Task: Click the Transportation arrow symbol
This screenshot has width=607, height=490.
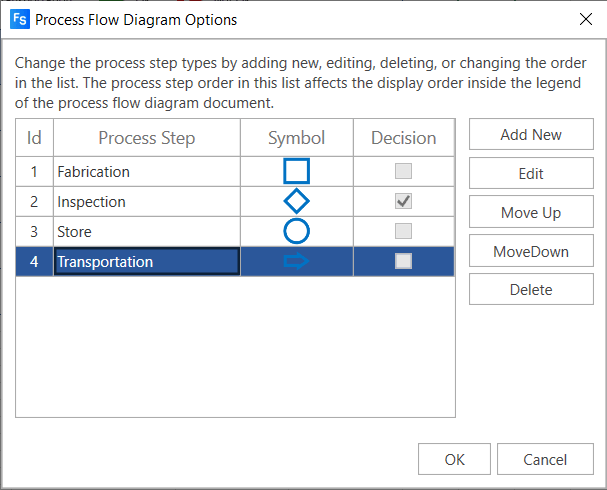Action: point(296,262)
